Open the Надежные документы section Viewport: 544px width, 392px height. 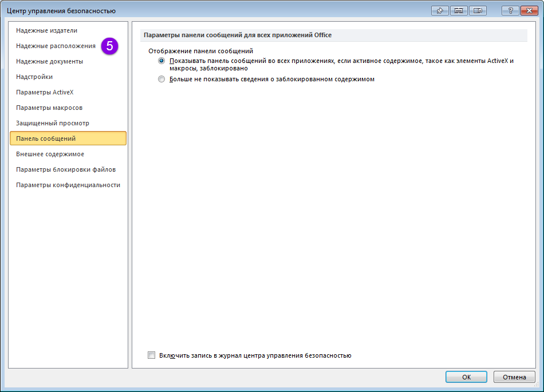click(68, 61)
